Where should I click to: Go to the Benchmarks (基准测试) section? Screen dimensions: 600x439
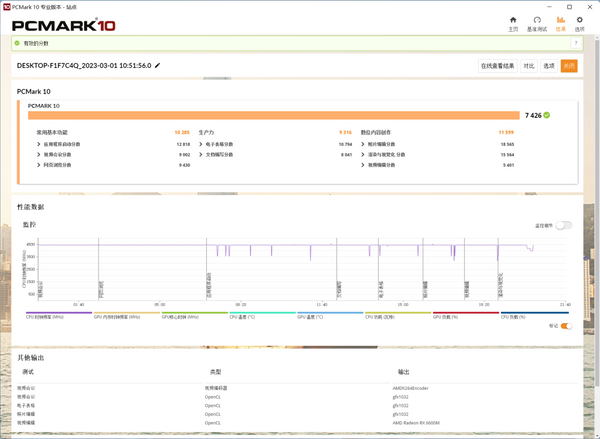tap(537, 20)
